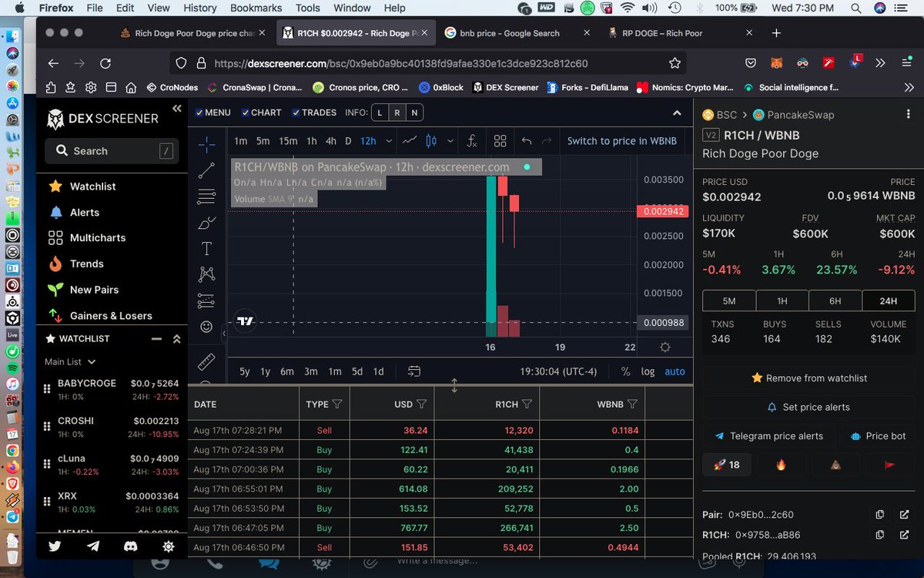Bookmark this page with the star icon
Image resolution: width=924 pixels, height=578 pixels.
click(675, 63)
